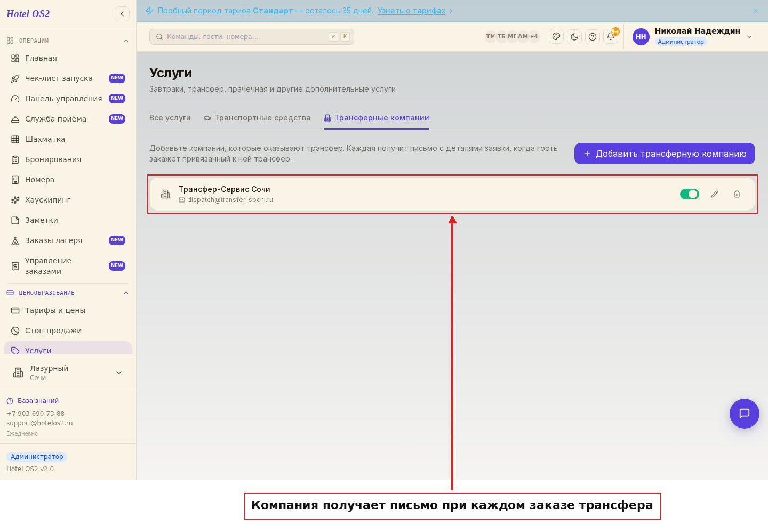Edit Трансфер-Сервис Сочи with pencil icon
768x532 pixels.
click(x=715, y=194)
